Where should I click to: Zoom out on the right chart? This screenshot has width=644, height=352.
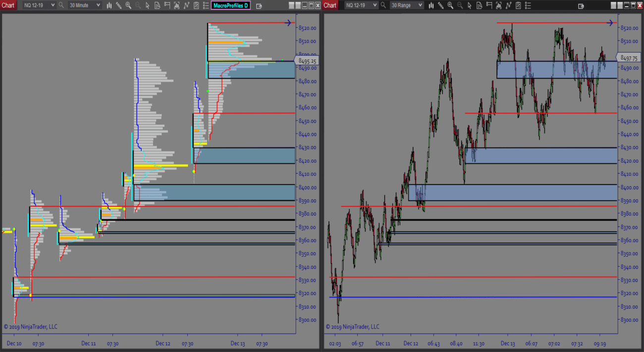tap(460, 5)
